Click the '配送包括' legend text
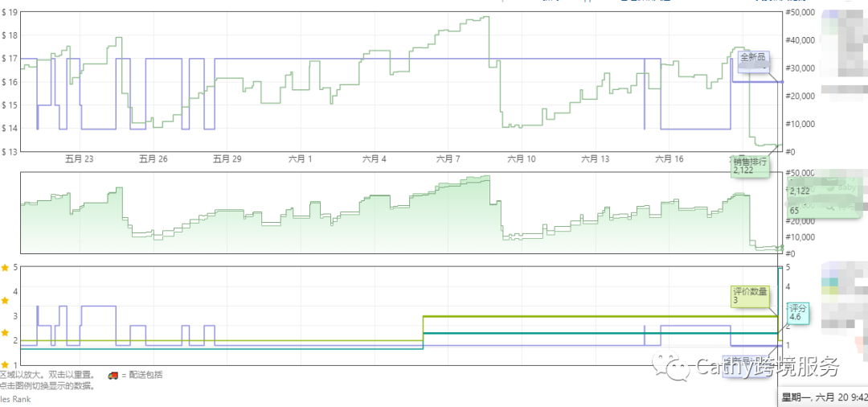868x407 pixels. tap(146, 376)
